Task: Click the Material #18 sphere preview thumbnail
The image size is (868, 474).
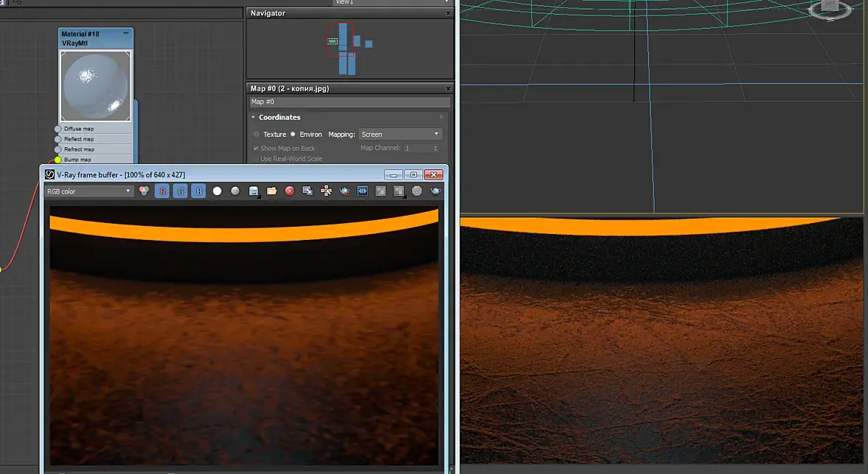Action: (96, 86)
